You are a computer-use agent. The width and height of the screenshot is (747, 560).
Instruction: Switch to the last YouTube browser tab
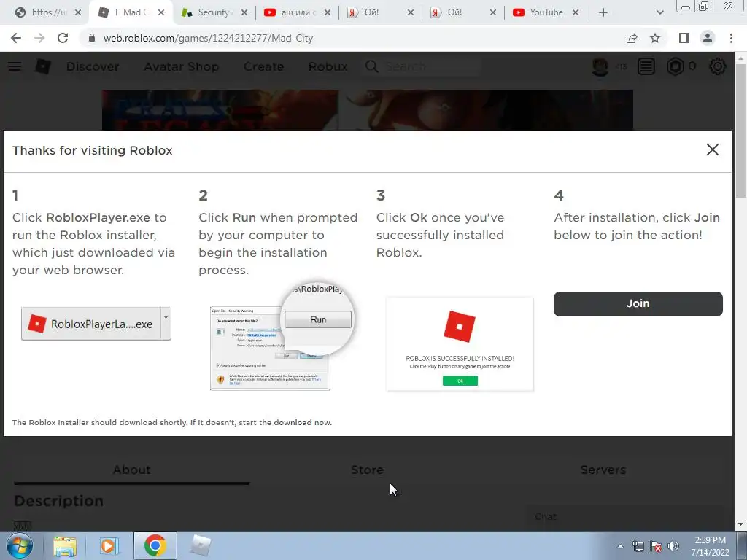(x=546, y=12)
